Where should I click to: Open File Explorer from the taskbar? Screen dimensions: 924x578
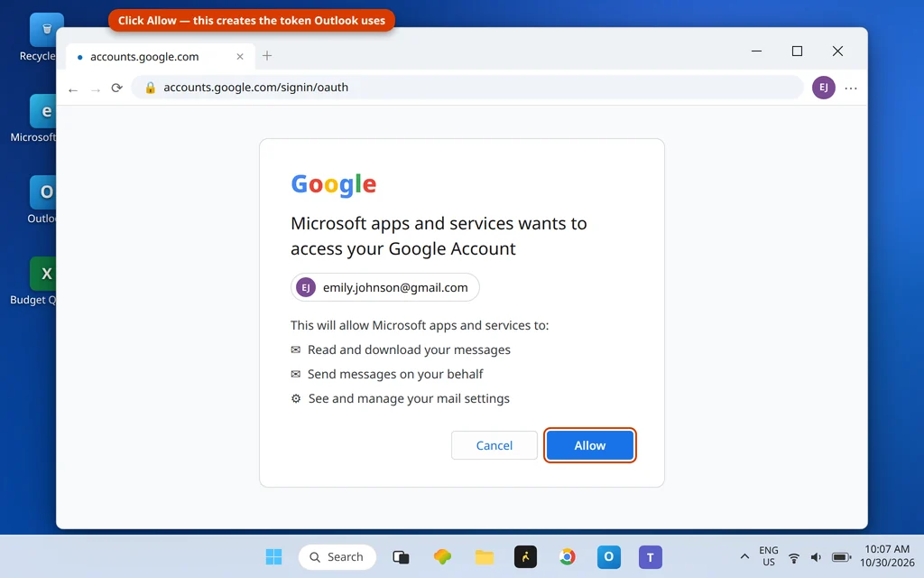[484, 556]
